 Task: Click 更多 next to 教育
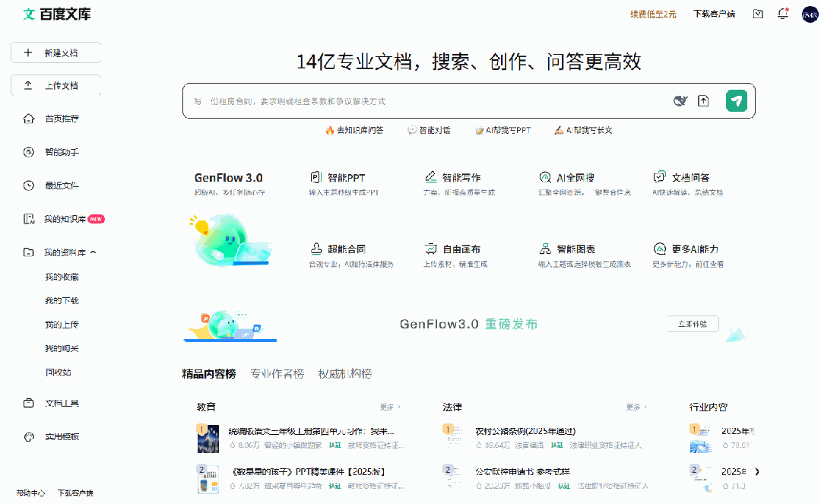click(x=389, y=407)
